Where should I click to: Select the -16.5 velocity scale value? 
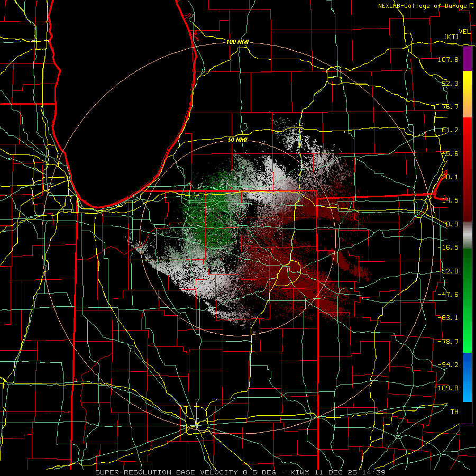pos(448,248)
